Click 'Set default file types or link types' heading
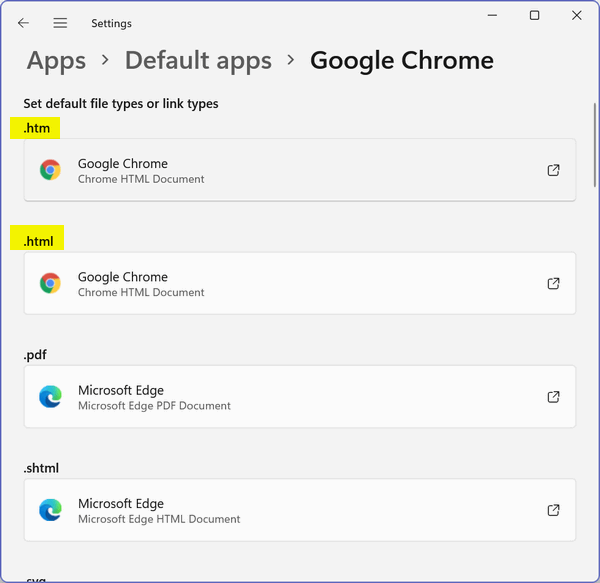The height and width of the screenshot is (583, 600). point(121,104)
